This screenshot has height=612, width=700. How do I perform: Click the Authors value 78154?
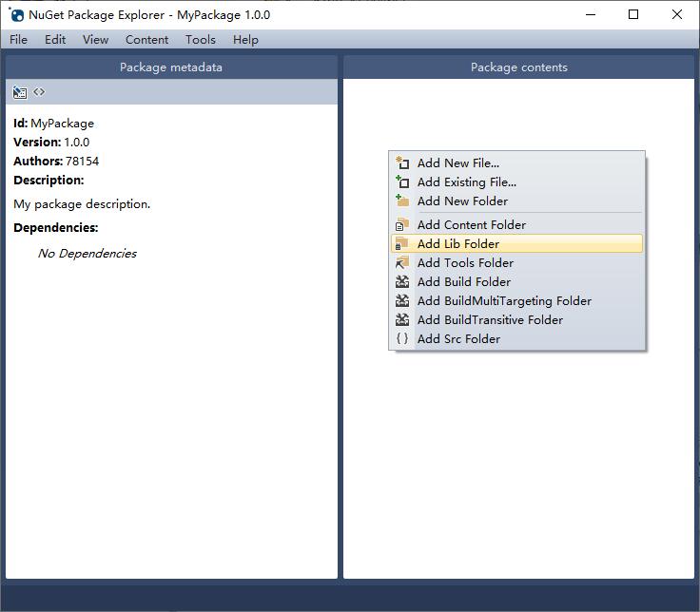coord(82,161)
